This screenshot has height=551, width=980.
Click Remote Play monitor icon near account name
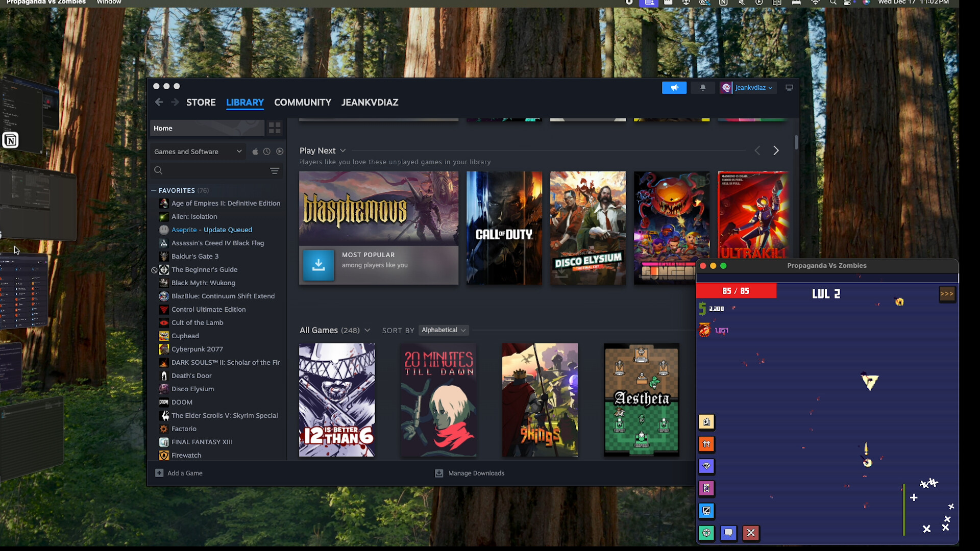[789, 87]
